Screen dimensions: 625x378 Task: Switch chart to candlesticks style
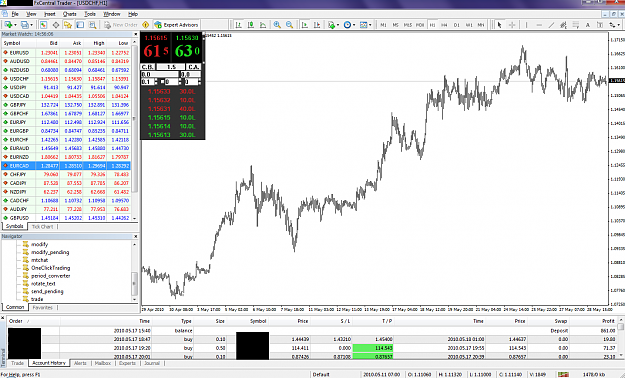(251, 25)
